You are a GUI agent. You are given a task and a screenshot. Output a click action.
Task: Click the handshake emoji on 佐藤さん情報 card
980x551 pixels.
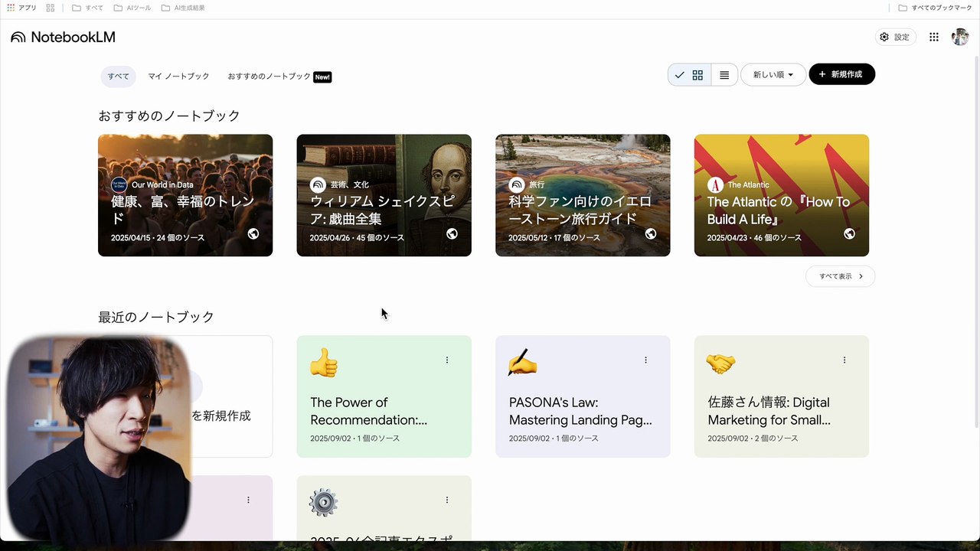[720, 364]
